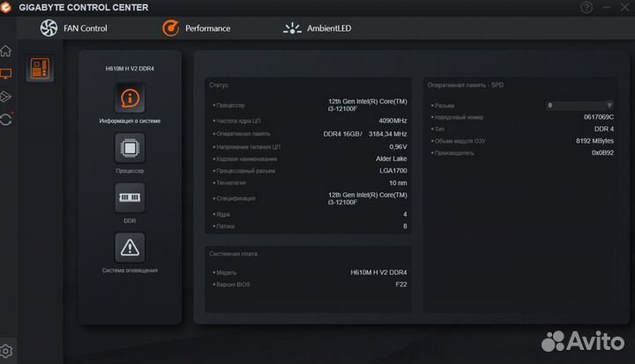Click the help question mark icon
This screenshot has height=364, width=635.
(587, 7)
